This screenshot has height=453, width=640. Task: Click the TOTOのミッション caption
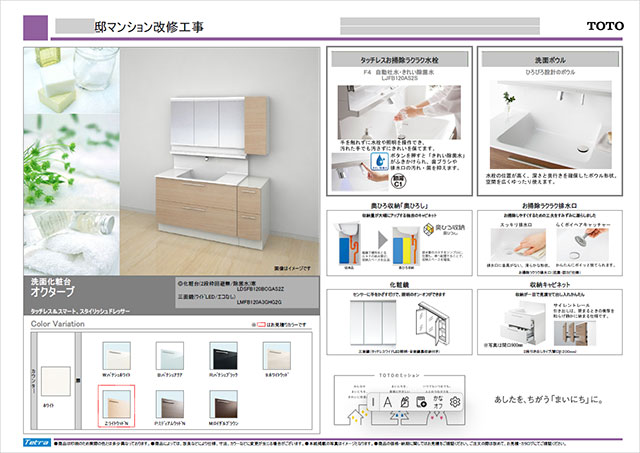[399, 375]
